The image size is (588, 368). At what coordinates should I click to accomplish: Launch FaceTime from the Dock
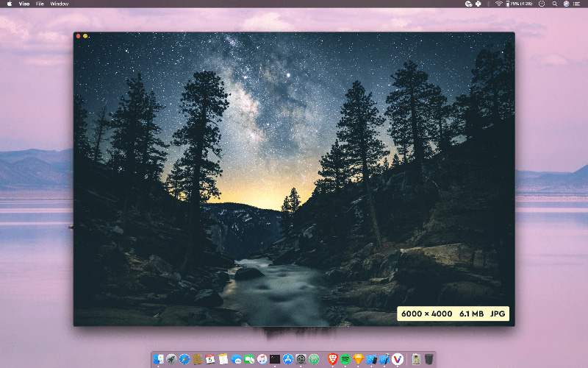[249, 359]
